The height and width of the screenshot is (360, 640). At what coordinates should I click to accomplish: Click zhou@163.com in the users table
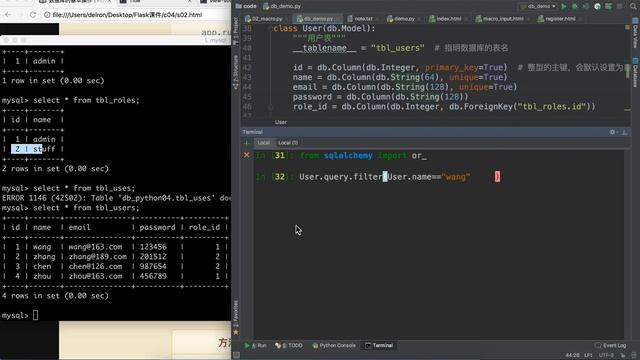pos(95,276)
